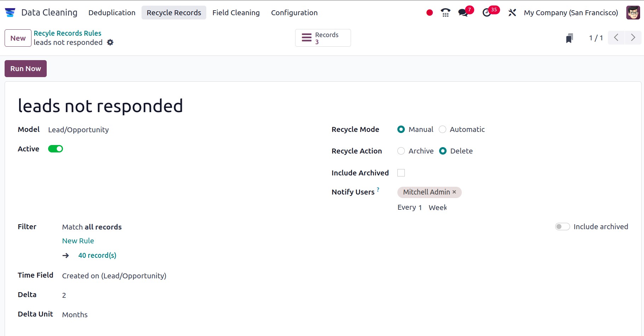Change the Delta Unit from Months
The width and height of the screenshot is (644, 336).
(x=75, y=314)
